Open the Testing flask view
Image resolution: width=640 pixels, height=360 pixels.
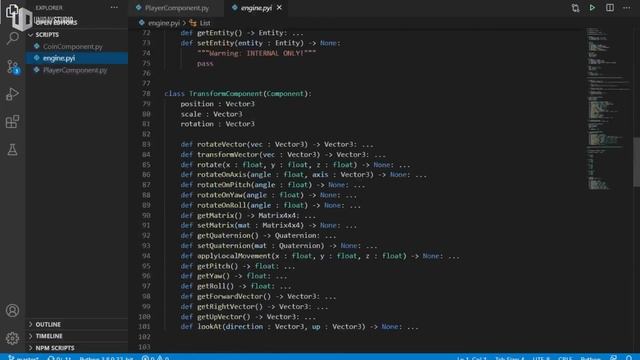point(12,149)
